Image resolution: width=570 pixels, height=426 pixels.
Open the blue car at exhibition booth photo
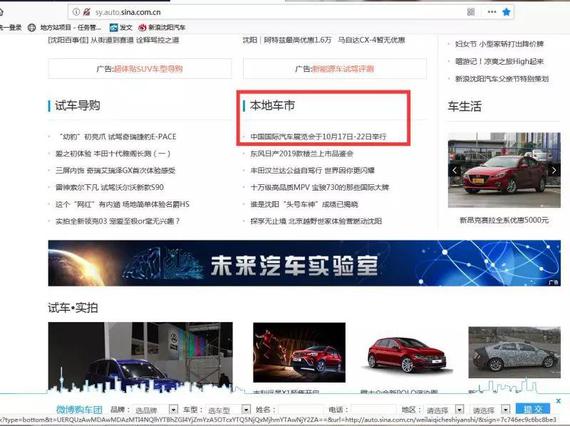(x=140, y=357)
